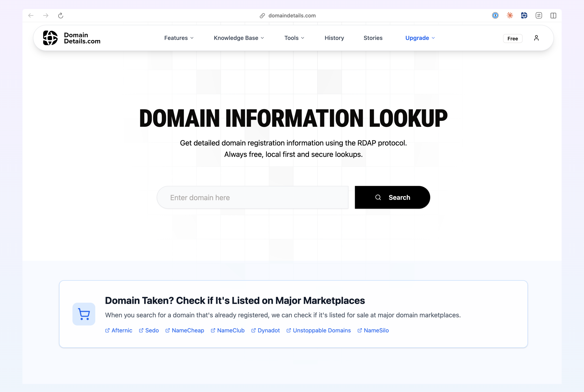Click the Free plan button
The image size is (584, 392).
pyautogui.click(x=513, y=38)
